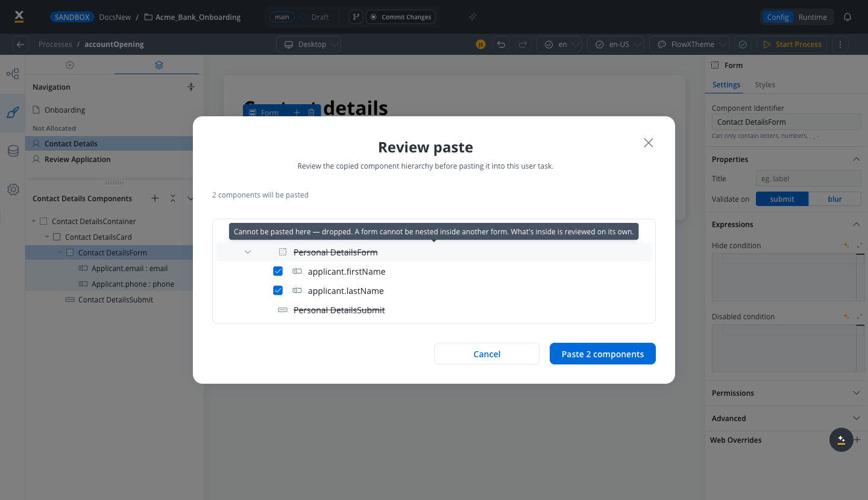868x500 pixels.
Task: Set Validate on to submit
Action: point(782,199)
